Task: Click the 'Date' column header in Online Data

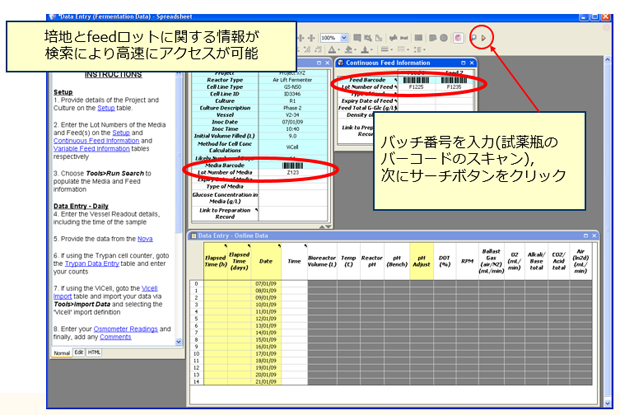Action: [266, 261]
